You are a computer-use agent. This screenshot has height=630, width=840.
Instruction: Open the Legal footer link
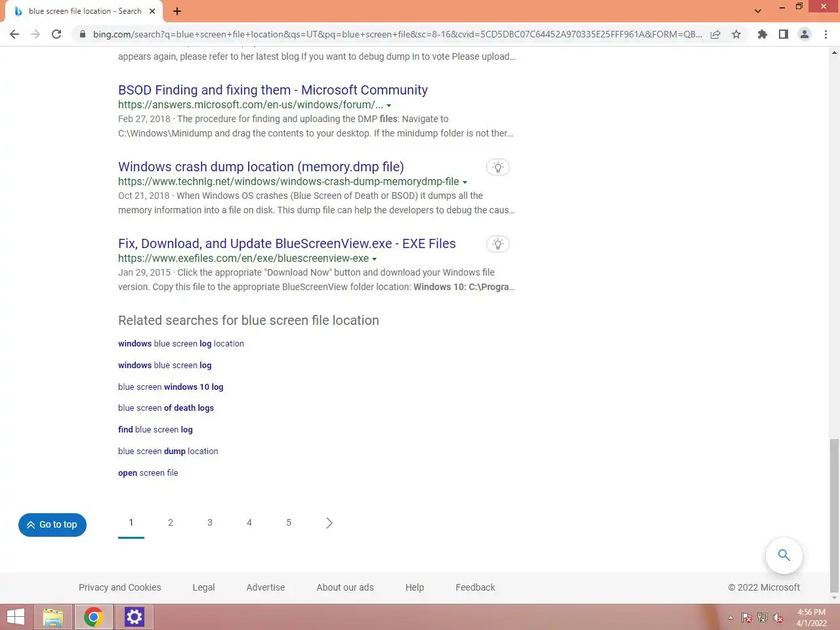(203, 587)
